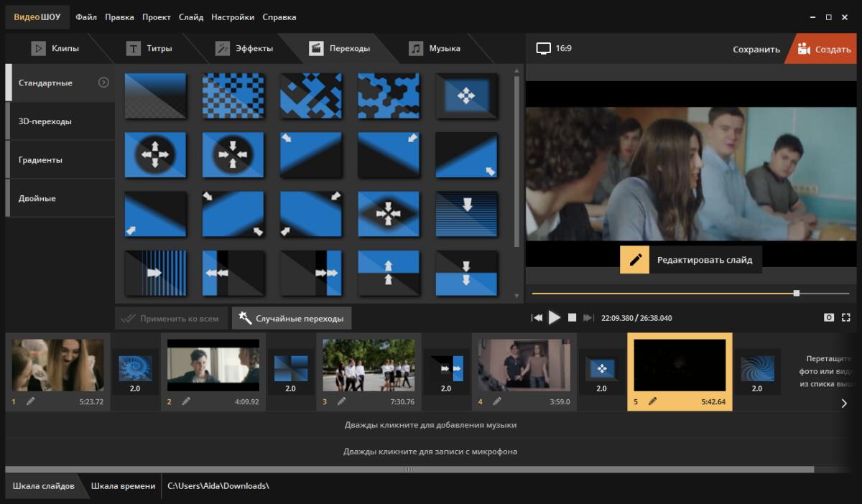Open the 3D-переходы category
The width and height of the screenshot is (862, 504).
tap(45, 121)
